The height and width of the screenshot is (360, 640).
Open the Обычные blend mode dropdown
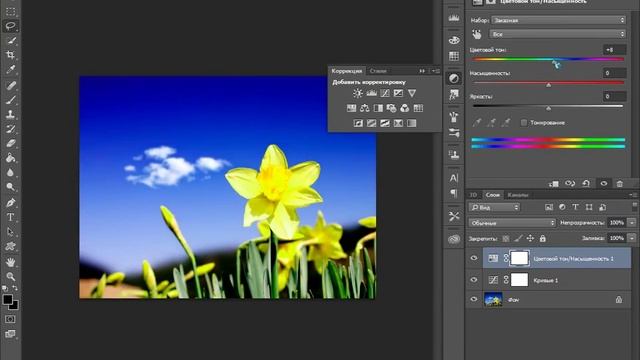tap(512, 223)
